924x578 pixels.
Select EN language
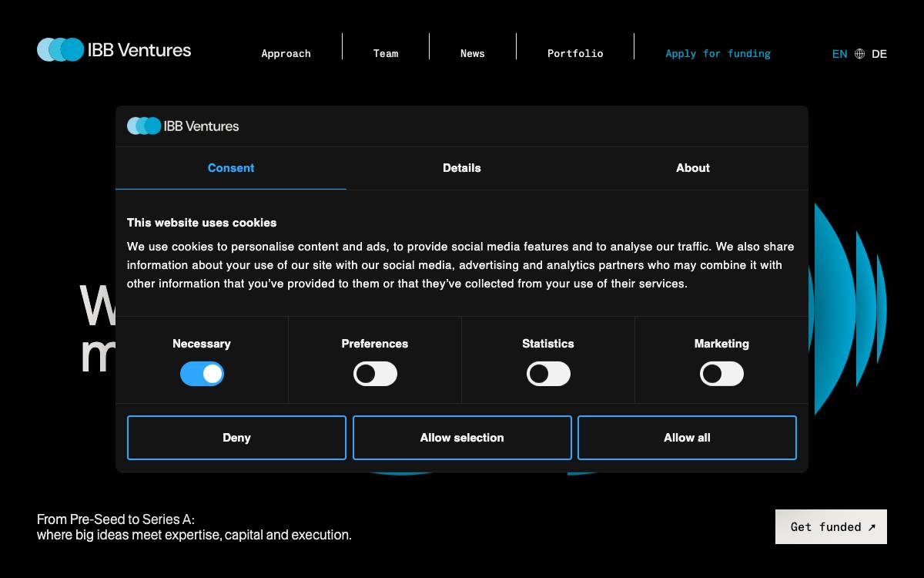pos(839,54)
